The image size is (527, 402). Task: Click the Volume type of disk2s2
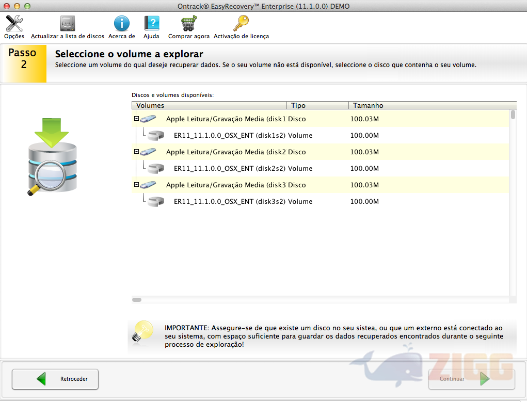coord(300,168)
